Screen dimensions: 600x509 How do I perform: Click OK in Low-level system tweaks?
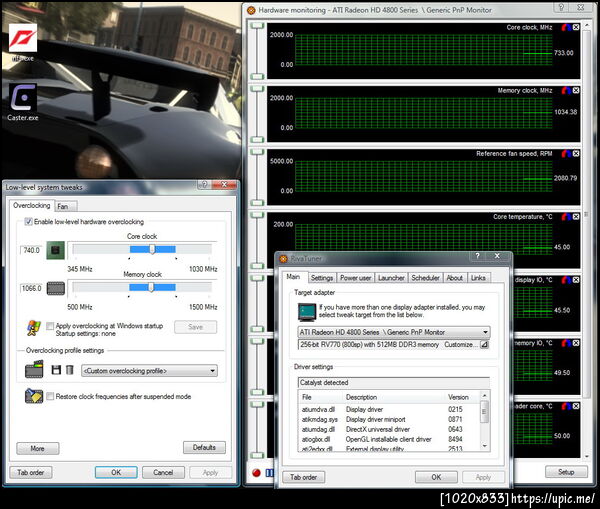point(116,472)
